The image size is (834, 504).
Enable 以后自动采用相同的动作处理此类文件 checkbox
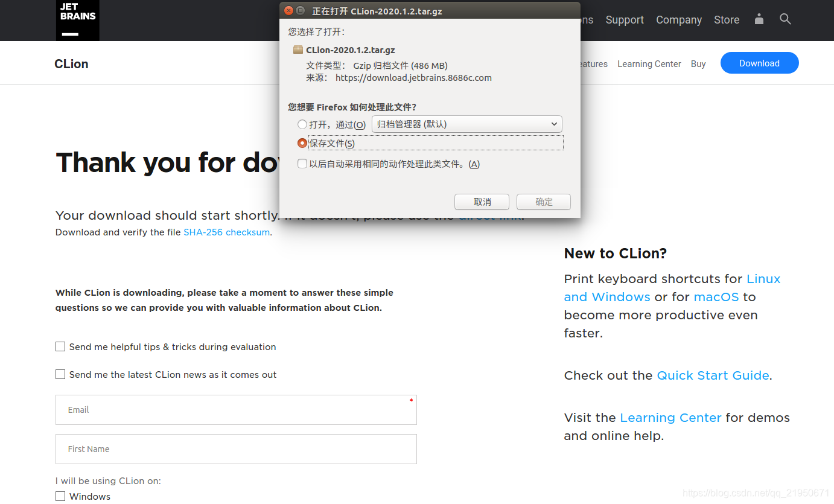pos(302,164)
